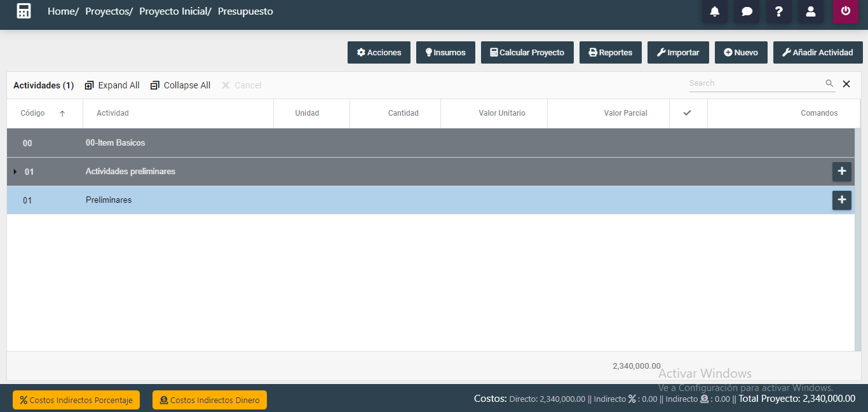Click the checkmark column header

point(687,113)
